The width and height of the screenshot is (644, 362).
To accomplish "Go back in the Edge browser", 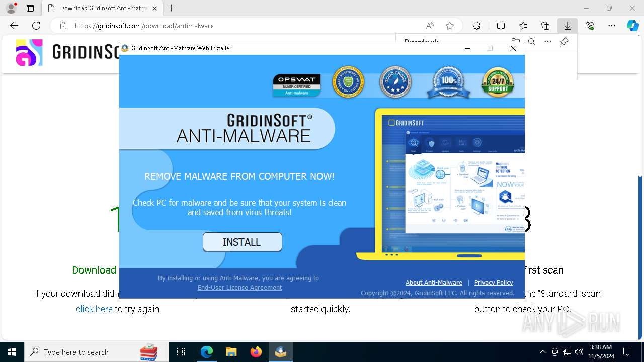I will (x=14, y=26).
